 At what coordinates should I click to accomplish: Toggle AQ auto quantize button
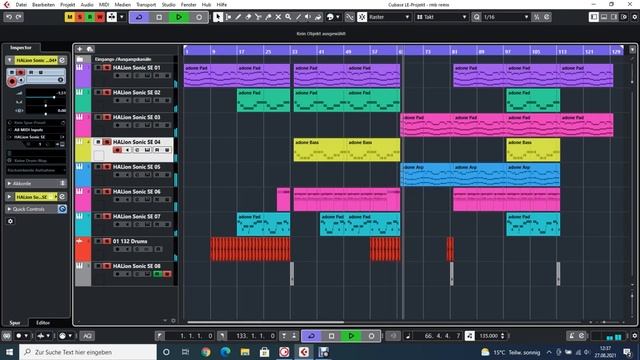87,336
